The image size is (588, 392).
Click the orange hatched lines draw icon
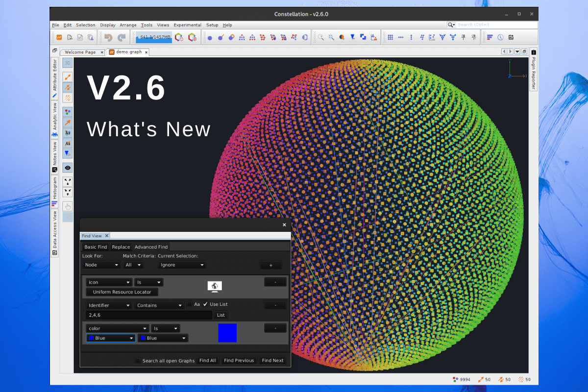(68, 98)
